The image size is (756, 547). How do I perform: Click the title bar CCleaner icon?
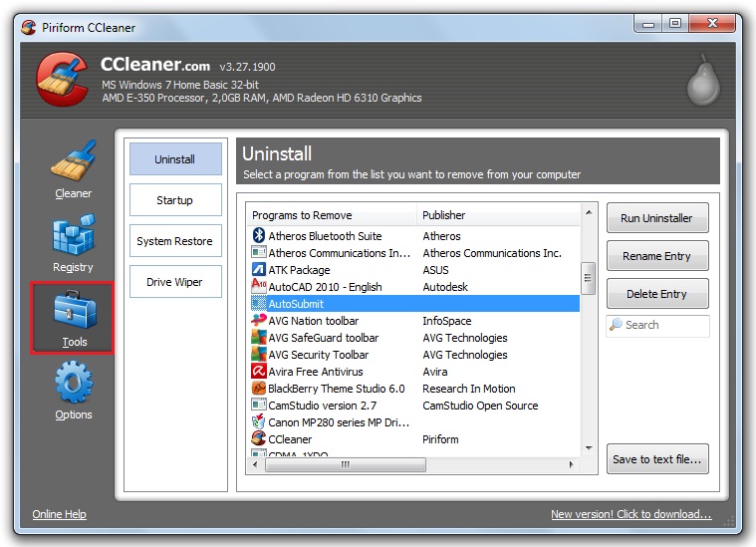29,28
